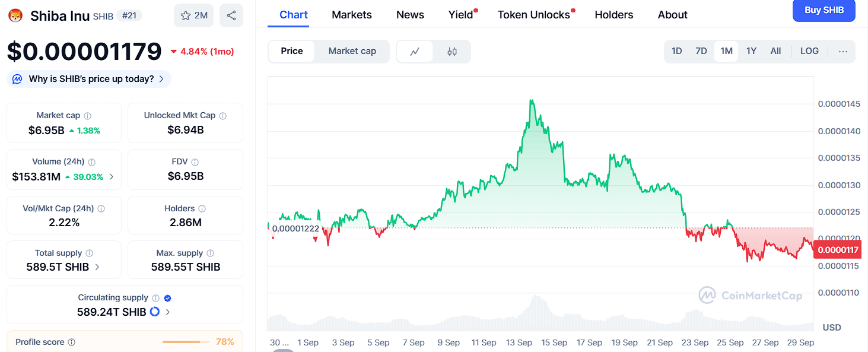Show Total supply info icon
Viewport: 868px width, 352px height.
click(89, 253)
